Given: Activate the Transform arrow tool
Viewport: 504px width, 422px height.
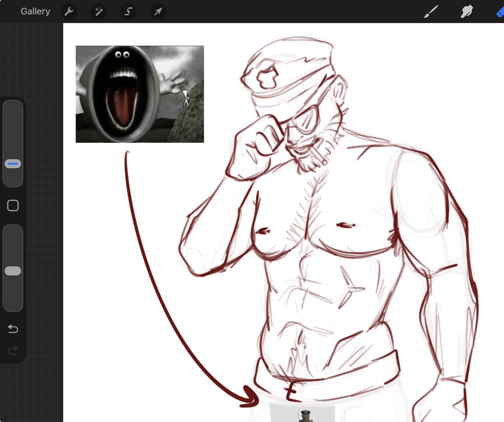Looking at the screenshot, I should tap(158, 11).
